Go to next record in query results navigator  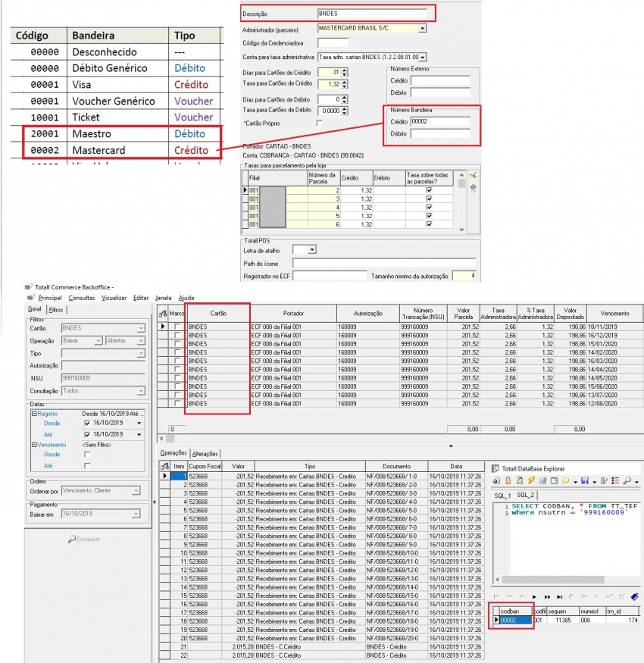(535, 597)
